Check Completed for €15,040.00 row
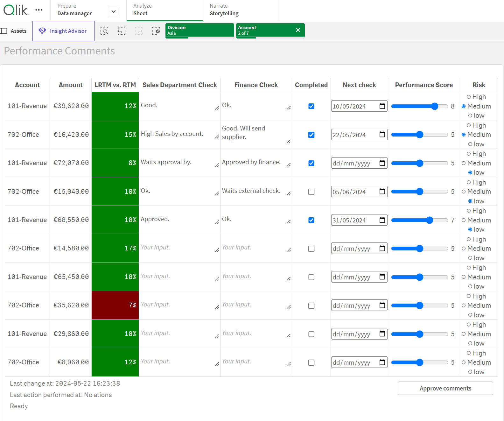The image size is (504, 421). coord(311,192)
